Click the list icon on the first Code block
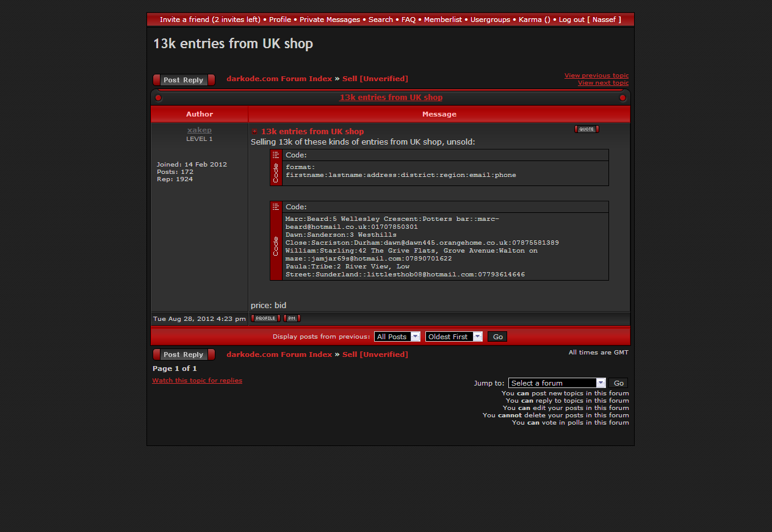This screenshot has height=532, width=772. (276, 155)
